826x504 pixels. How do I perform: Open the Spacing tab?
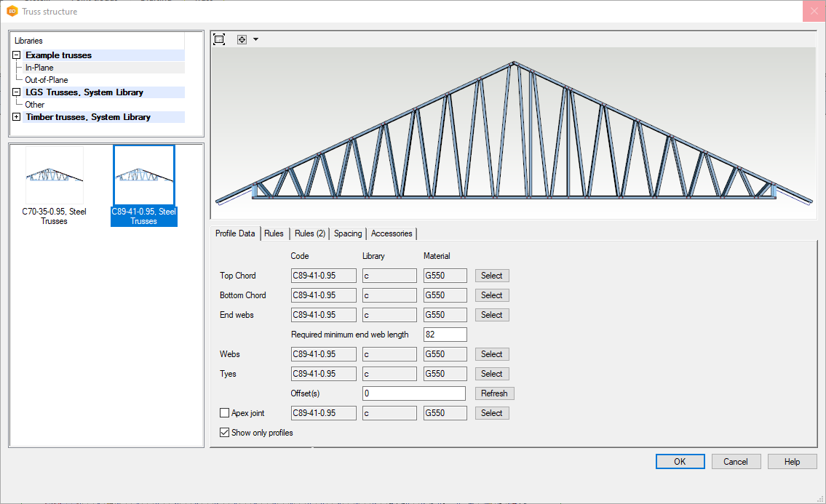tap(348, 233)
